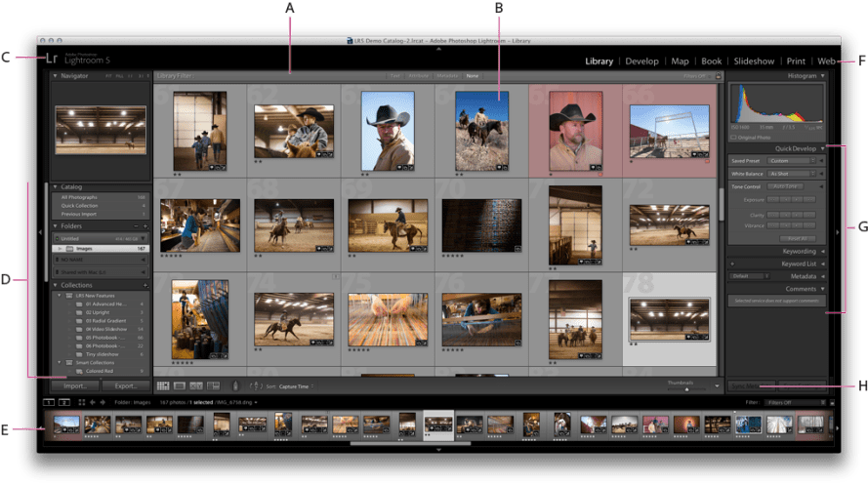Viewport: 868px width, 486px height.
Task: Switch to Loupe view in the toolbar
Action: [181, 386]
